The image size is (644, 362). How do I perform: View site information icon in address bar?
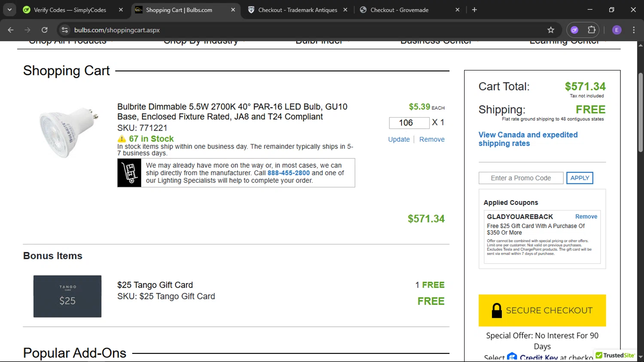65,30
